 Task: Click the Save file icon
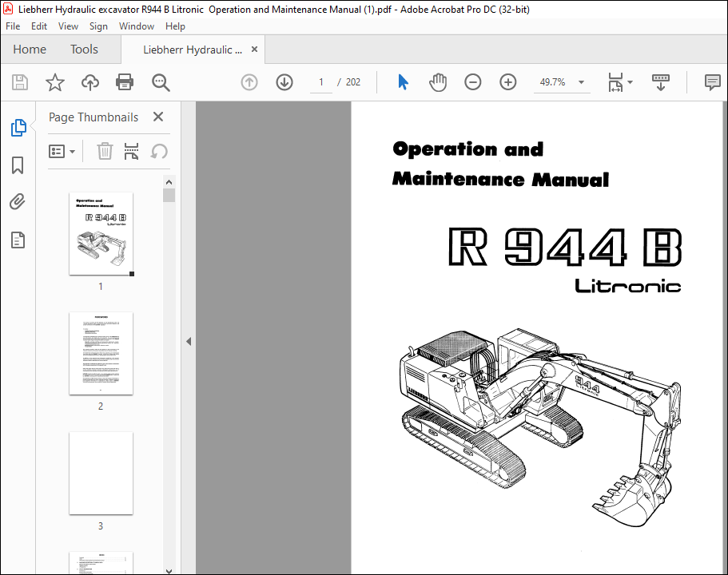click(x=19, y=82)
